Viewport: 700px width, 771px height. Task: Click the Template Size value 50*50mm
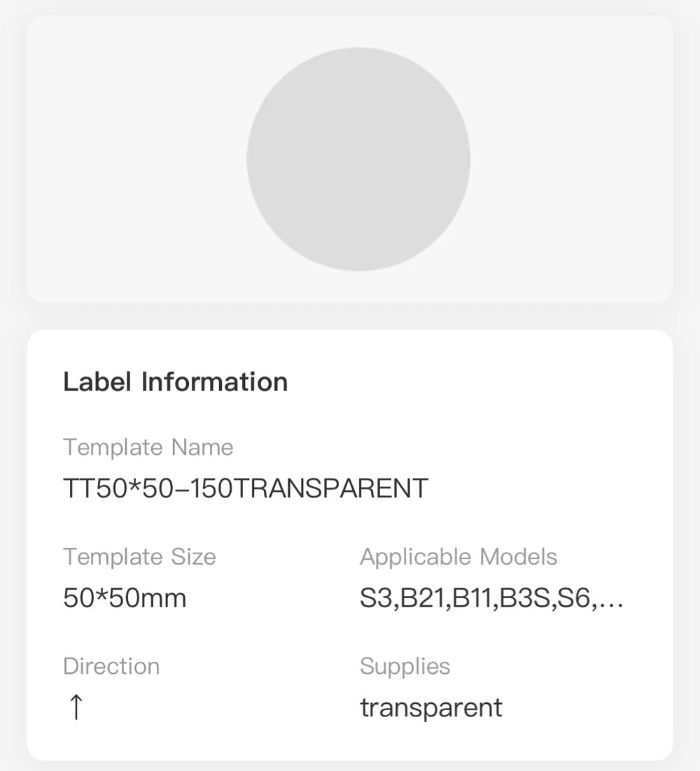coord(125,598)
